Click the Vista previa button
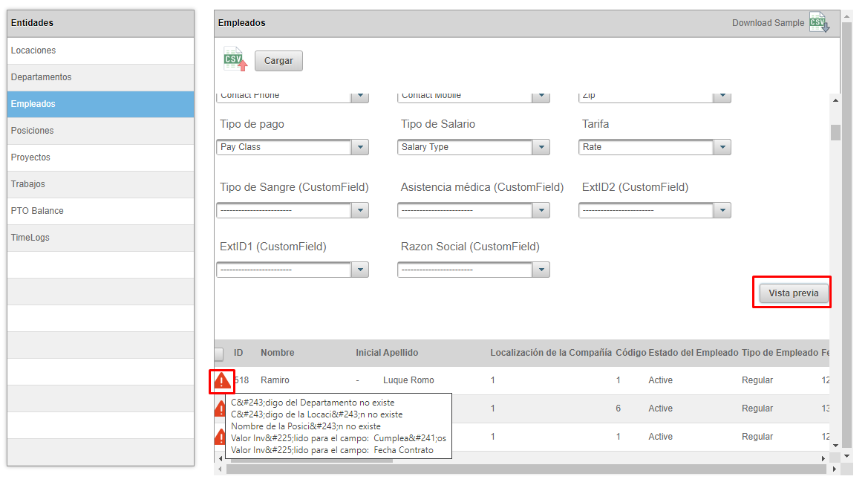This screenshot has height=485, width=868. point(793,293)
